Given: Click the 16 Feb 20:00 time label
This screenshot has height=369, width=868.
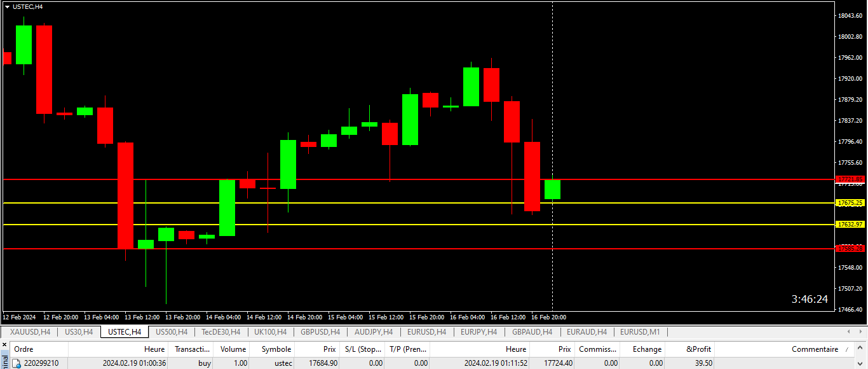Looking at the screenshot, I should click(549, 317).
